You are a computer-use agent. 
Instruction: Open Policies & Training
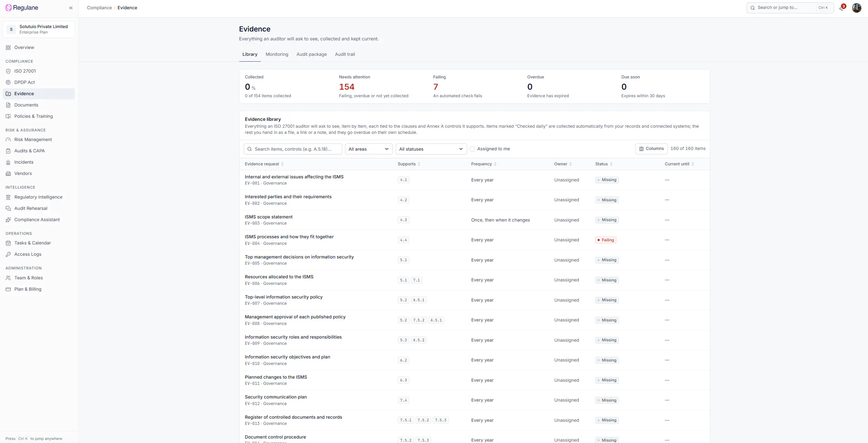tap(39, 116)
